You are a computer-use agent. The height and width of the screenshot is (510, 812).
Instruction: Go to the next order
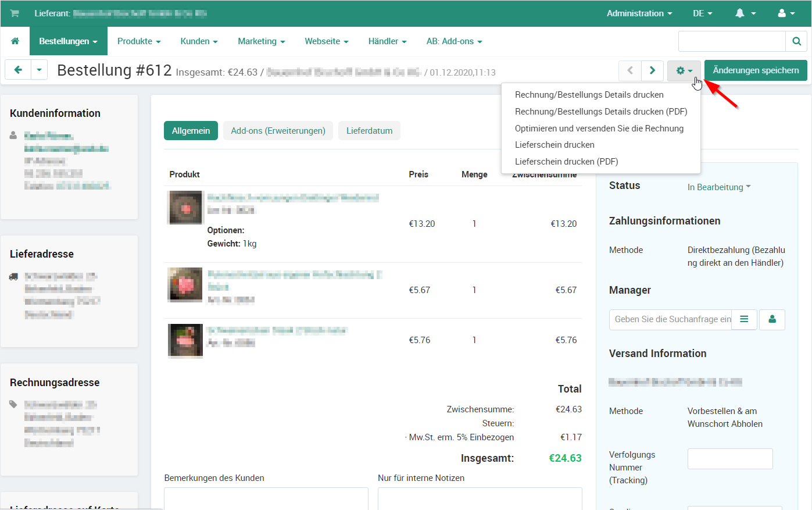[652, 70]
